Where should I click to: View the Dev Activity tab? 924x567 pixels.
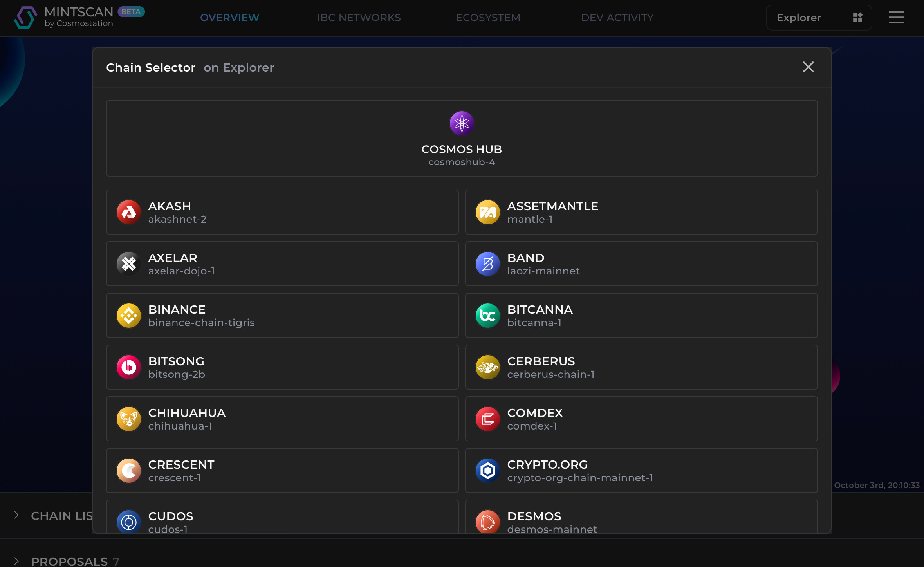[x=617, y=18]
